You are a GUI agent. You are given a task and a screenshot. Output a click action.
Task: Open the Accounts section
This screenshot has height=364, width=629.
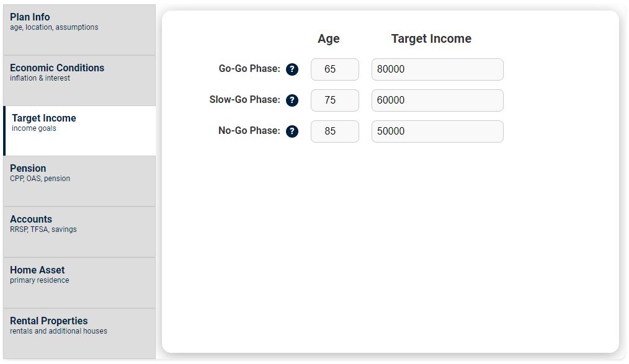coord(79,231)
